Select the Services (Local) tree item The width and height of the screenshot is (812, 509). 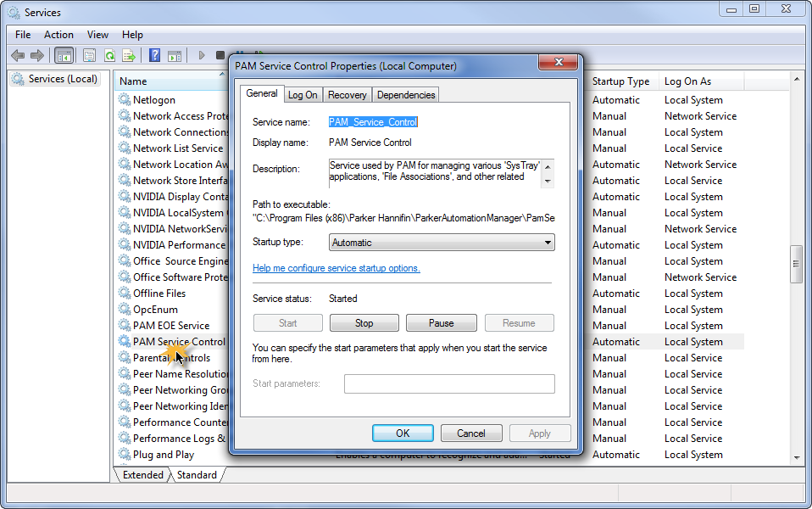pyautogui.click(x=55, y=79)
